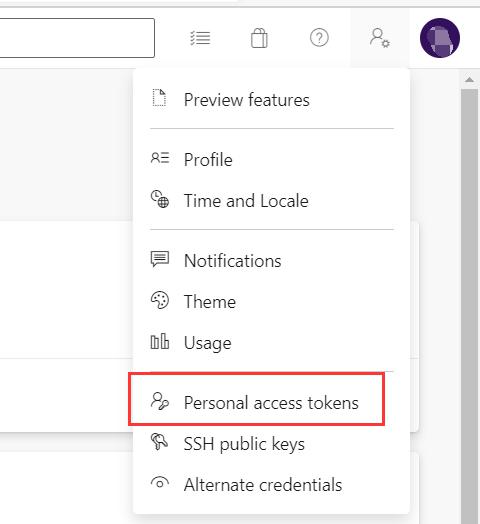Click the vertical scrollbar track

point(469,306)
